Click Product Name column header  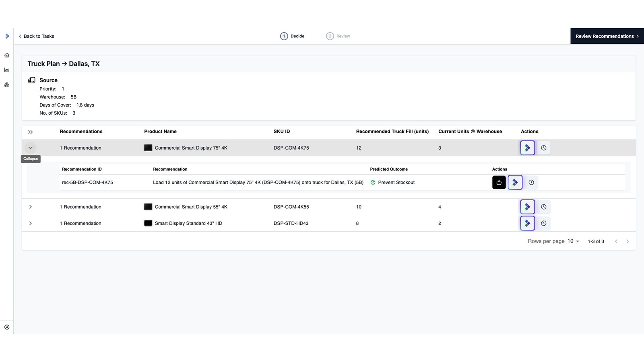click(x=160, y=132)
